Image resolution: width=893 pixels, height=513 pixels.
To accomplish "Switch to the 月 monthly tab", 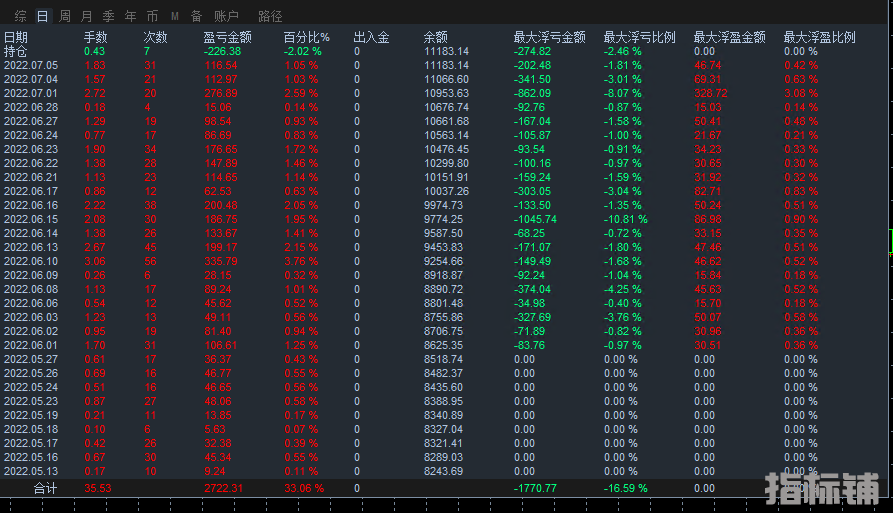I will coord(87,16).
